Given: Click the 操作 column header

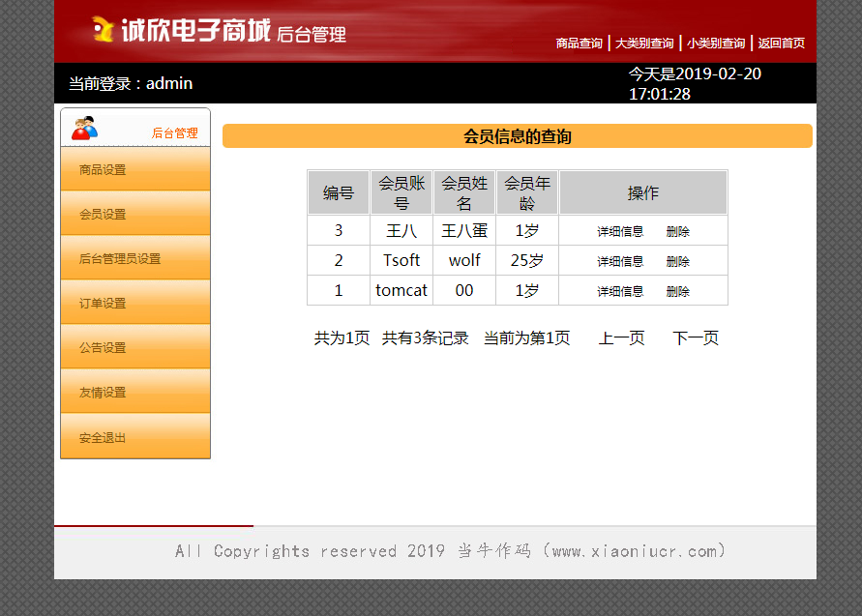Looking at the screenshot, I should coord(643,192).
